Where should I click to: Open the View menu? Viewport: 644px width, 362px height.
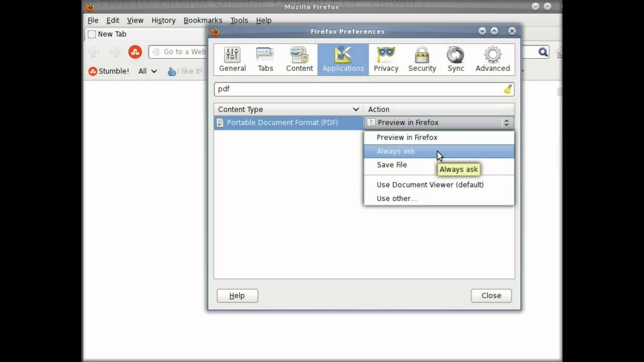[x=135, y=21]
